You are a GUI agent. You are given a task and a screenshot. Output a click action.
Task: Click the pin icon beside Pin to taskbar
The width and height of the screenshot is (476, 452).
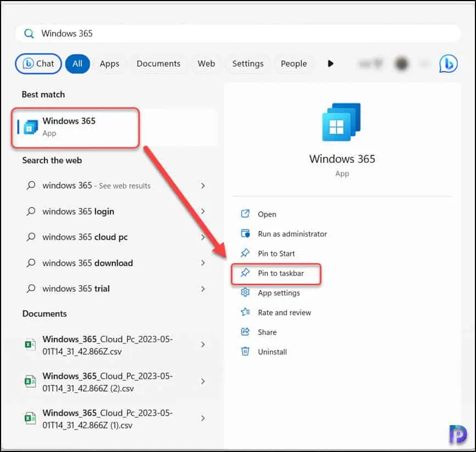(x=245, y=273)
